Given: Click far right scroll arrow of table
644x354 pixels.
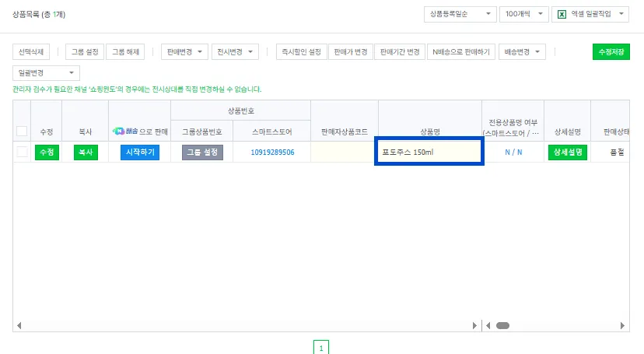Looking at the screenshot, I should click(622, 326).
